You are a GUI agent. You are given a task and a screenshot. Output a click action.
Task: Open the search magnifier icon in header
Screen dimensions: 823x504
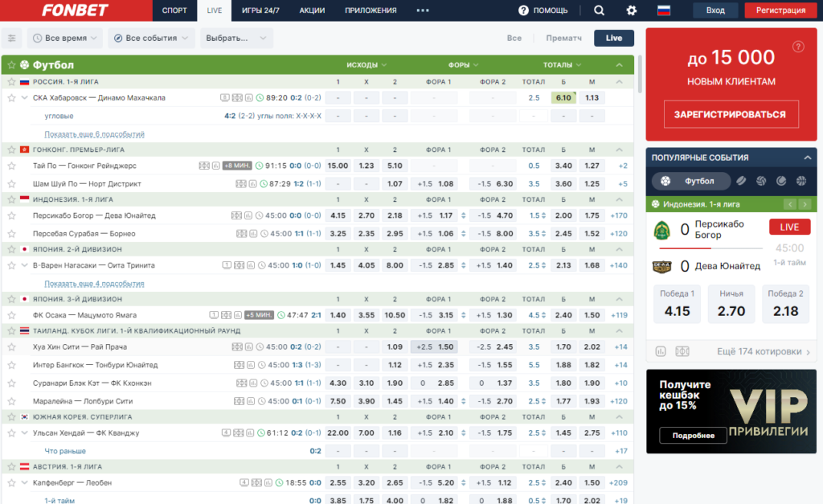(599, 10)
